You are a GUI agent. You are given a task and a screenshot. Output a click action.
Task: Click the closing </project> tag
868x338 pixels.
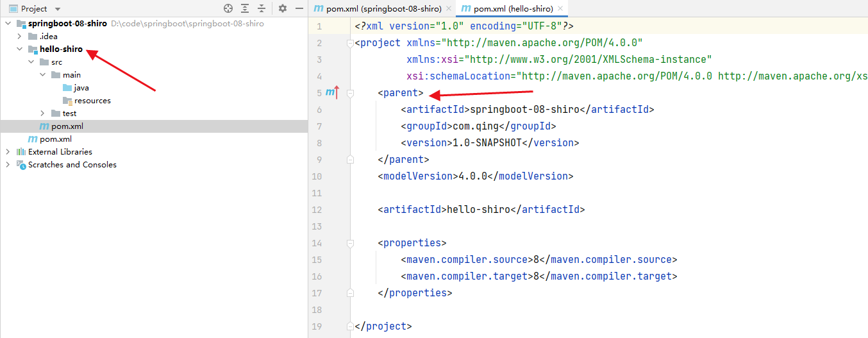(x=383, y=326)
